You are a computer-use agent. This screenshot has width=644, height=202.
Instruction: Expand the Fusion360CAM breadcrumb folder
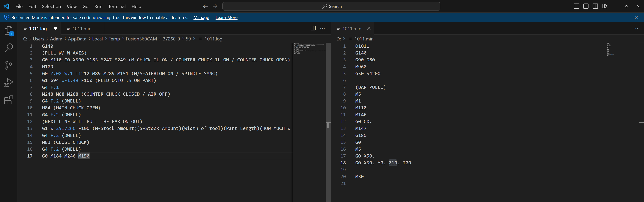(x=141, y=39)
